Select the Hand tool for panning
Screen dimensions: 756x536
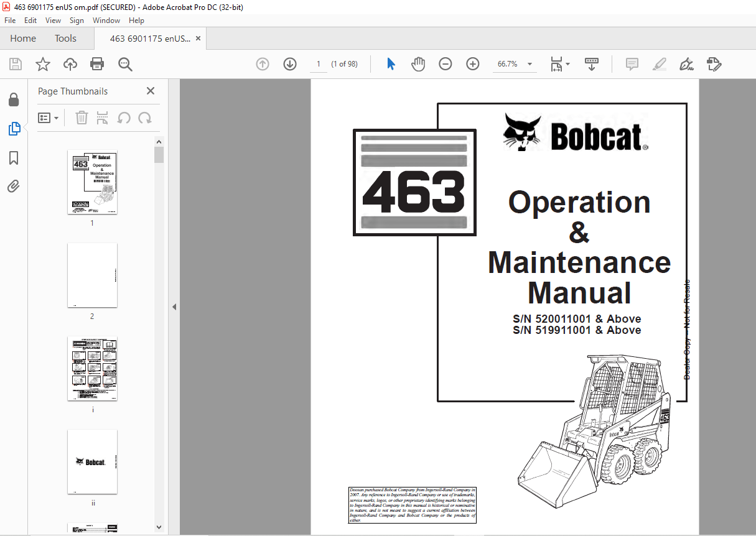click(418, 63)
